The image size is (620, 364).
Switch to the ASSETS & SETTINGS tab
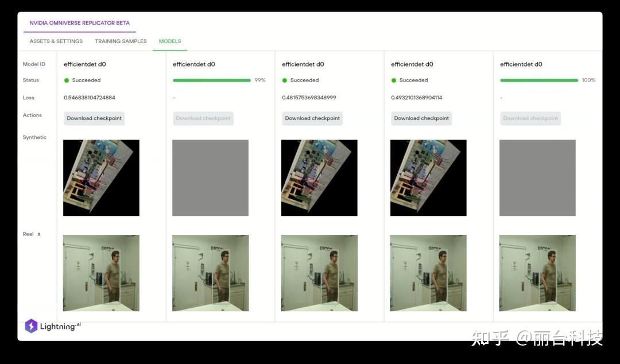(56, 41)
